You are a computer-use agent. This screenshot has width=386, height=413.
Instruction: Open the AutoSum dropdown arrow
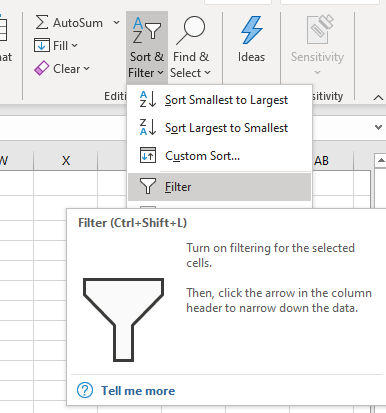tap(116, 23)
